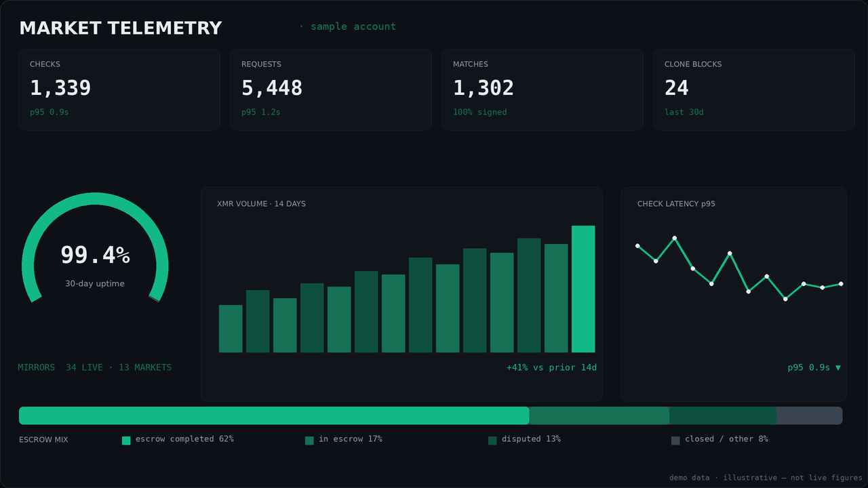Viewport: 868px width, 488px height.
Task: Click the 99.4% uptime gauge value
Action: 95,256
